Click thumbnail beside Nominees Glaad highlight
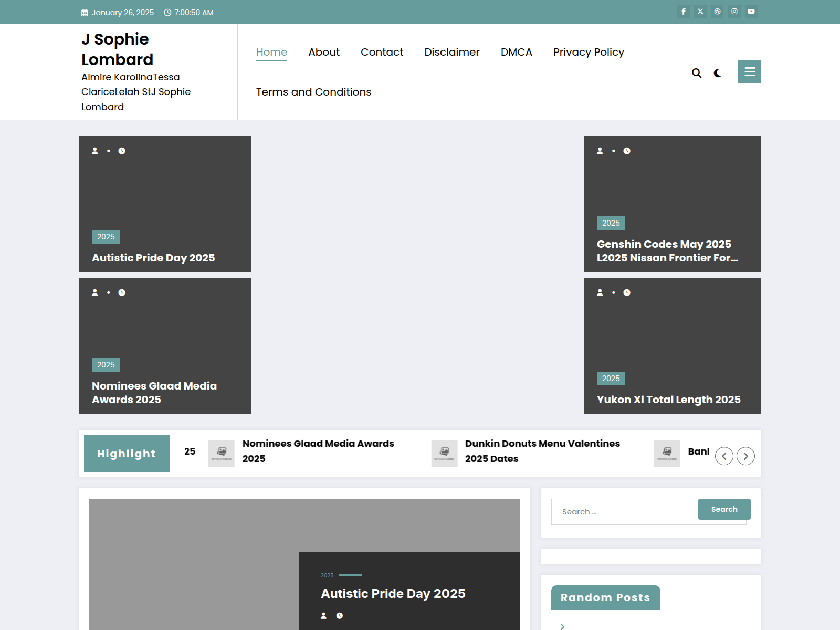 [222, 454]
